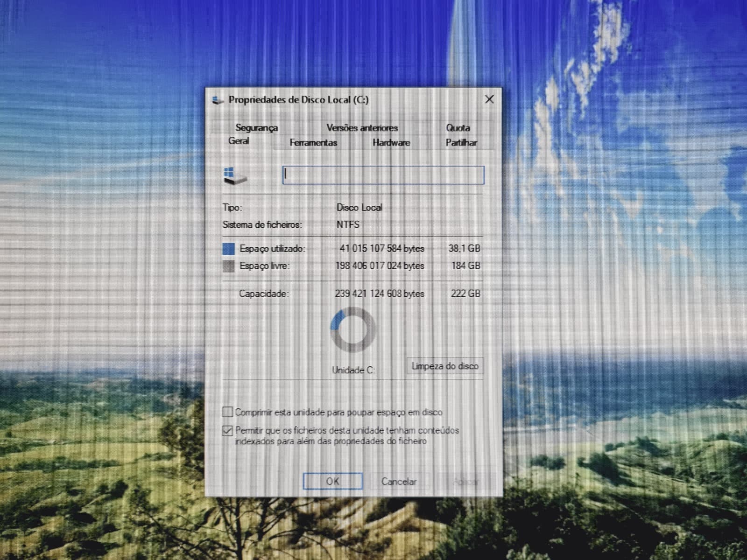Click the disabled Aplicar button
This screenshot has width=747, height=560.
tap(466, 481)
